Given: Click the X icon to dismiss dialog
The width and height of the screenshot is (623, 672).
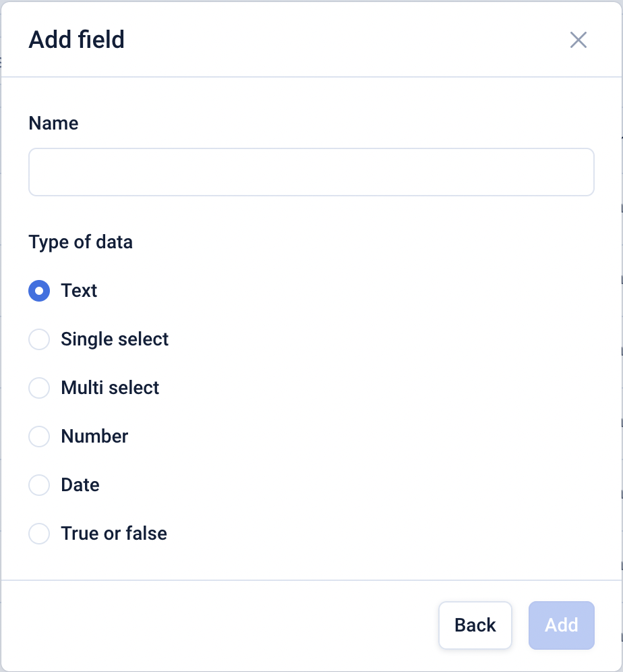Looking at the screenshot, I should click(x=578, y=40).
